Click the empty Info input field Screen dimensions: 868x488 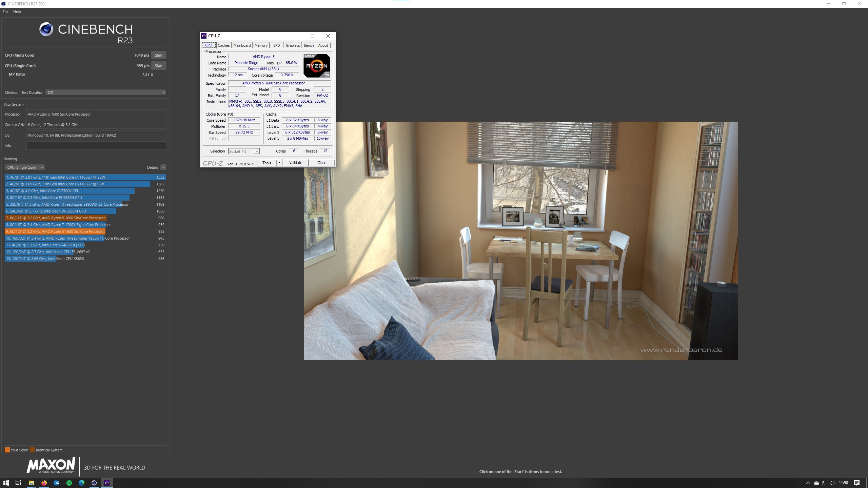point(96,146)
